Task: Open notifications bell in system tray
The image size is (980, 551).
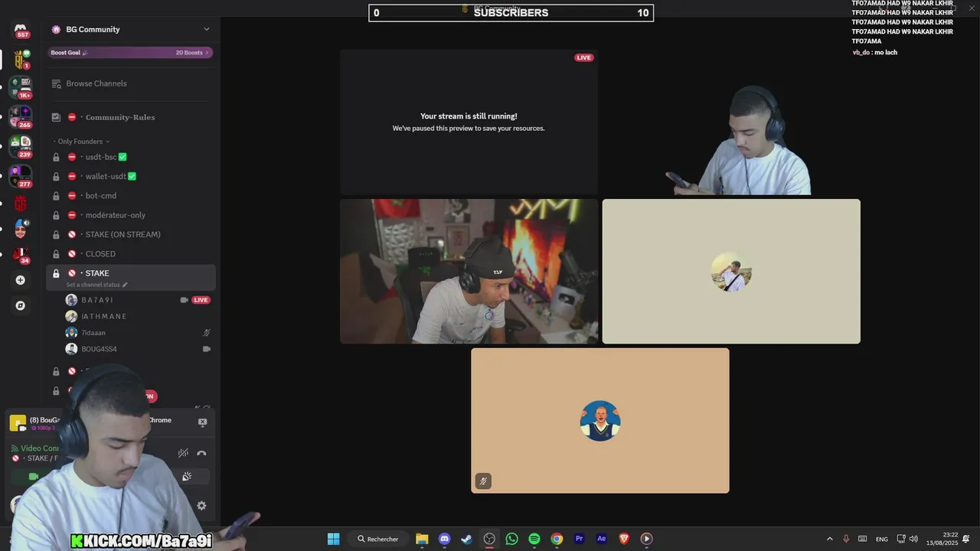Action: [966, 539]
